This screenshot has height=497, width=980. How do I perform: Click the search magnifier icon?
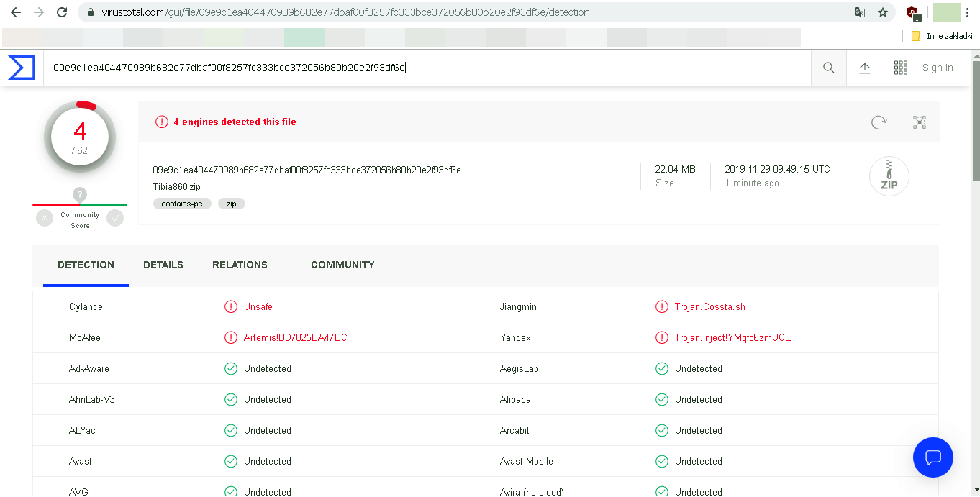pyautogui.click(x=829, y=68)
